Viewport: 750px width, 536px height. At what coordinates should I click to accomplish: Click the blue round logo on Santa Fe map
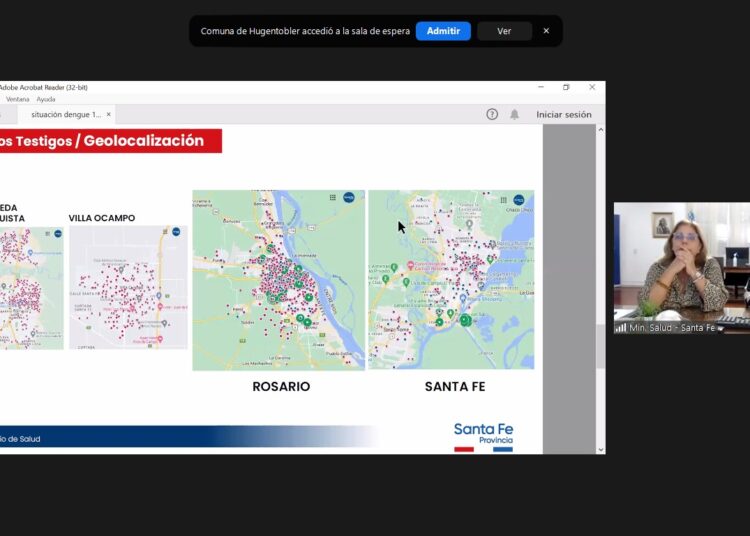pyautogui.click(x=520, y=199)
